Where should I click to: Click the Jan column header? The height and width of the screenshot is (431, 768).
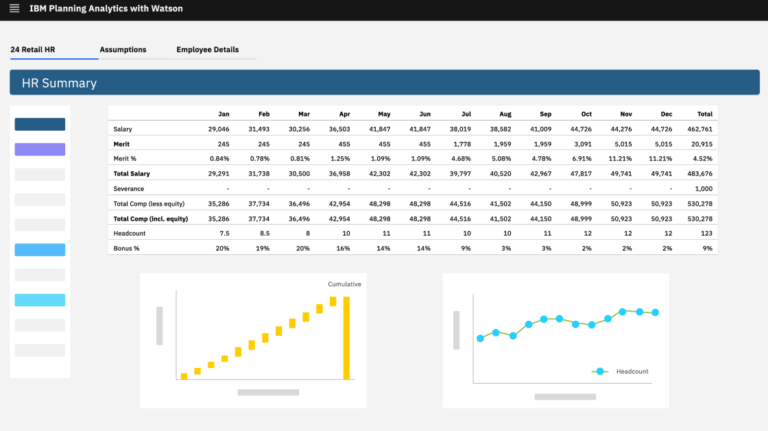[223, 114]
